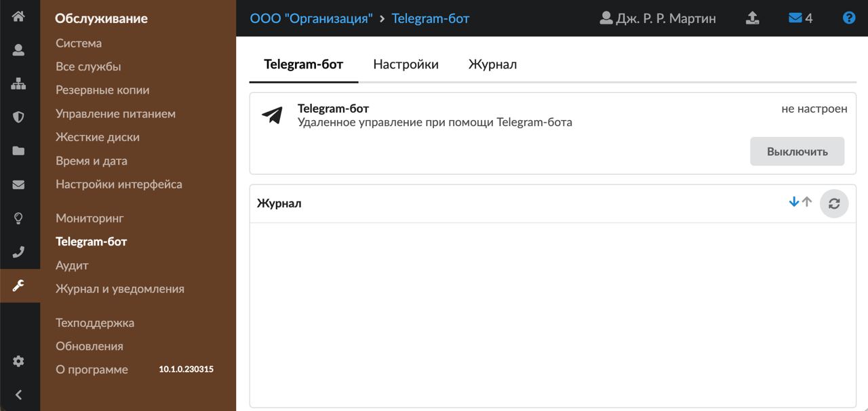Click the Удаленное управление description text
Viewport: 868px width, 411px height.
click(435, 123)
